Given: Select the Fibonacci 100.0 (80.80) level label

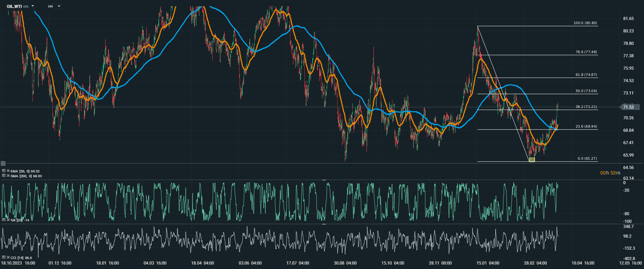Looking at the screenshot, I should point(585,23).
